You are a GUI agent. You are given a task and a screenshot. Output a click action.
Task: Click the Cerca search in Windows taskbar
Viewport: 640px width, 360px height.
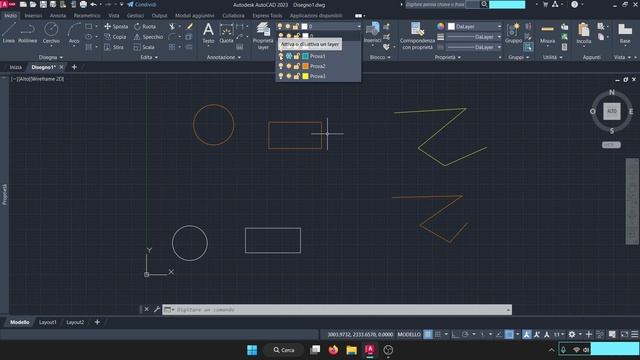click(284, 350)
